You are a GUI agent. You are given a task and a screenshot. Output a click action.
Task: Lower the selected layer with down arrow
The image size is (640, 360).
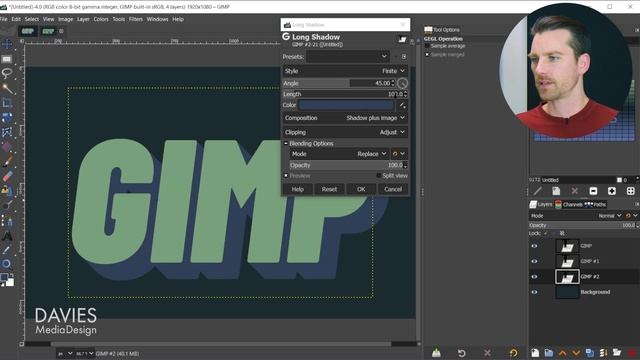click(576, 353)
